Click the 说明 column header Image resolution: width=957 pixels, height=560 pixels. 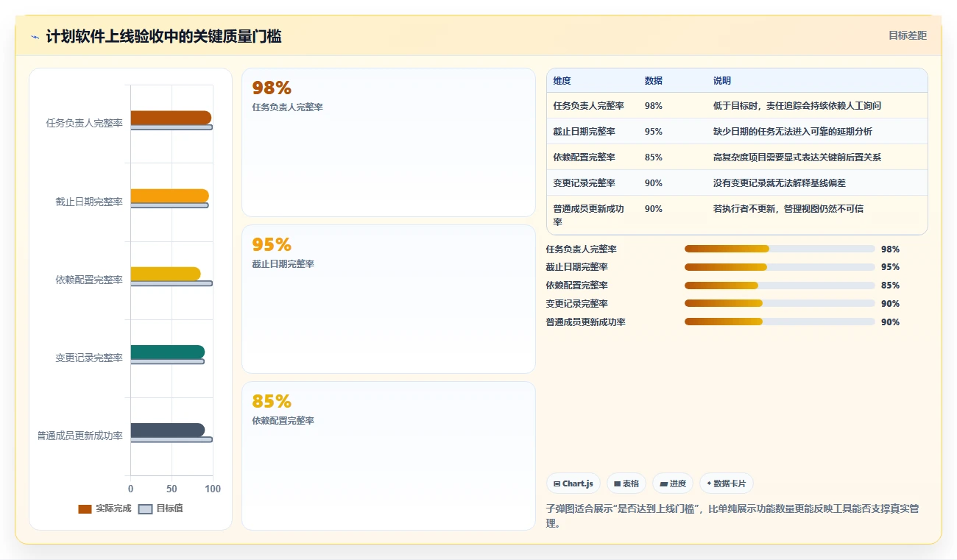point(722,81)
